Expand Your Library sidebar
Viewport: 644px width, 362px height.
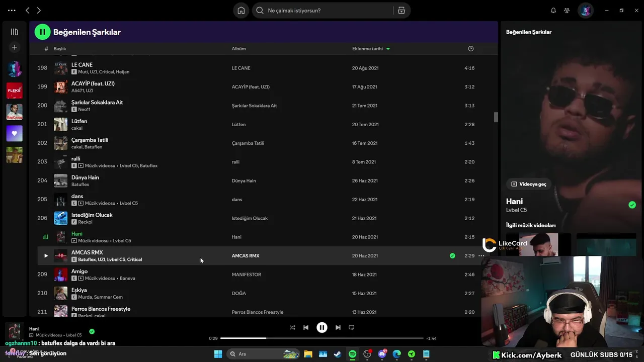coord(14,32)
